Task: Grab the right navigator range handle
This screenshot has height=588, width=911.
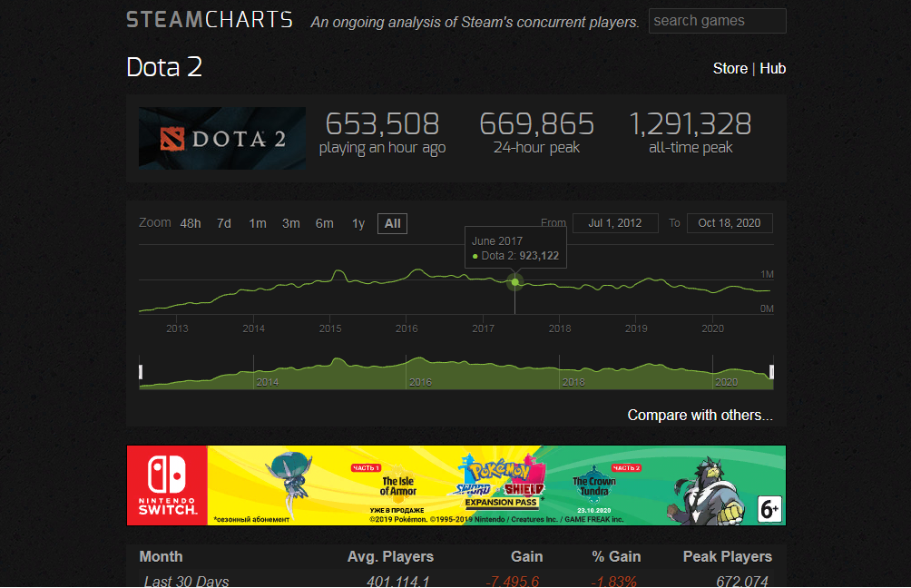Action: (x=771, y=372)
